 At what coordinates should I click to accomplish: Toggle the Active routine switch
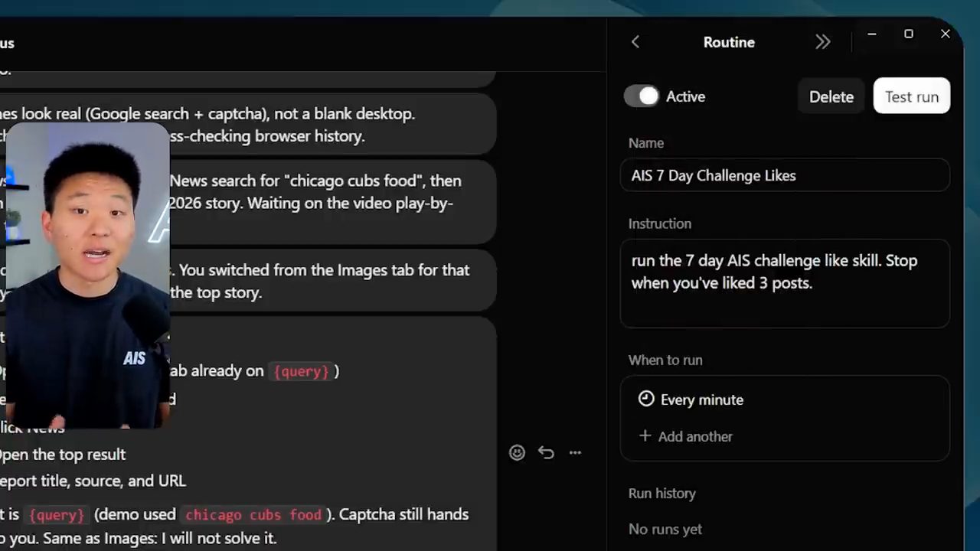[x=642, y=96]
